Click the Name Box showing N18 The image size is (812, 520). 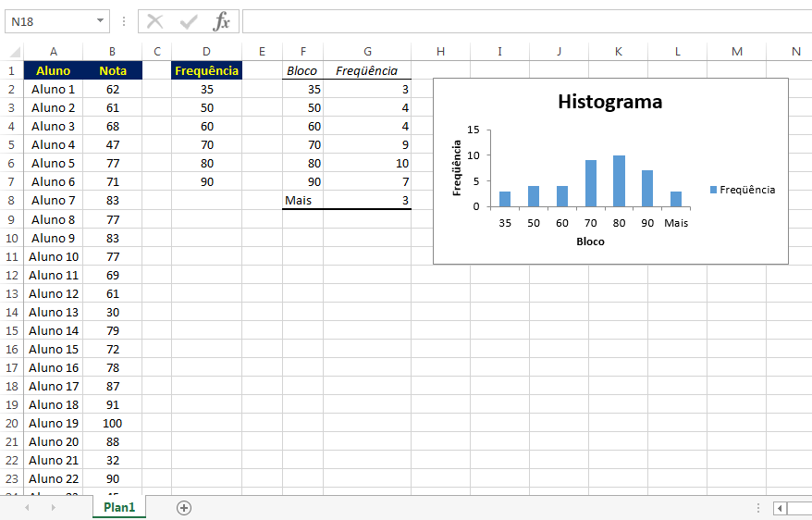[48, 21]
